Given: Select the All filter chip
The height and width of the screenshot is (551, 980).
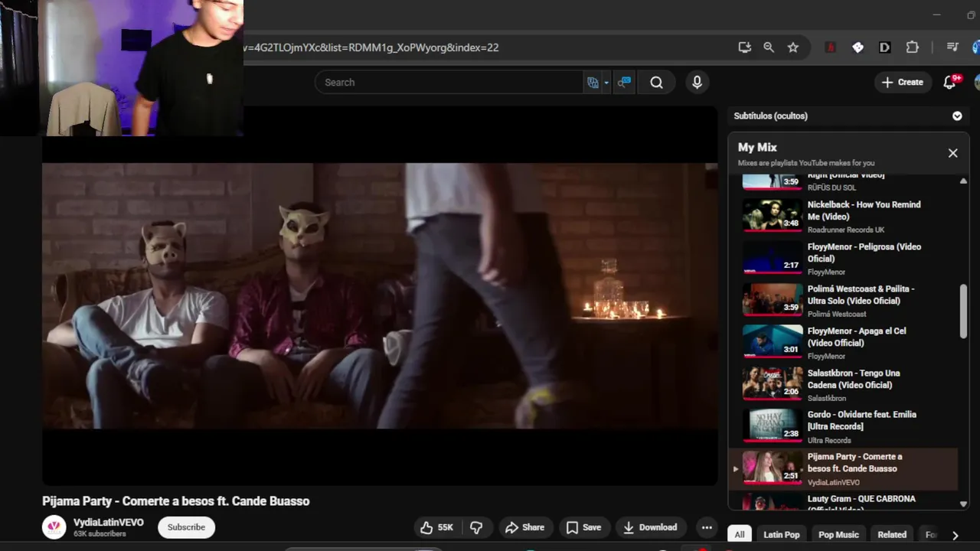Looking at the screenshot, I should click(x=740, y=535).
